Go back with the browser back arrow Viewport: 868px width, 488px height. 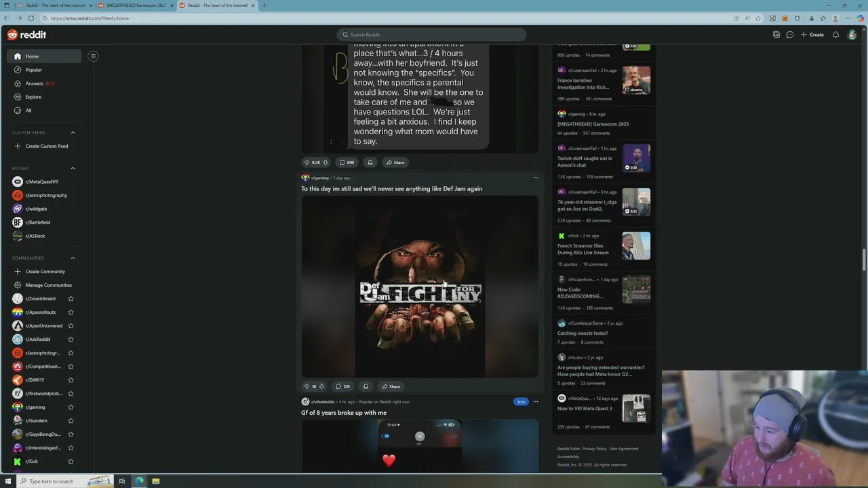coord(7,18)
